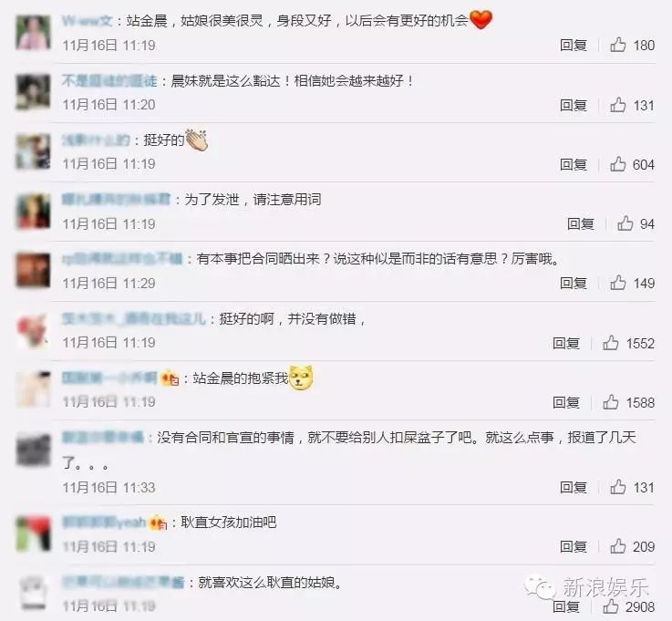Reply to the 晨妹就是这么豁达 comment
The height and width of the screenshot is (621, 672).
coord(573,105)
